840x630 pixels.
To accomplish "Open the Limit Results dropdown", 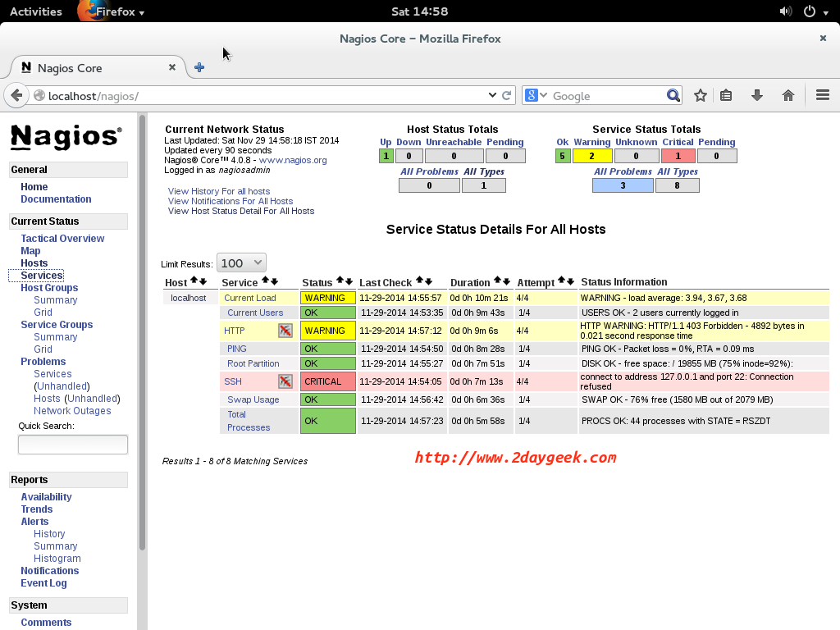I will point(241,263).
